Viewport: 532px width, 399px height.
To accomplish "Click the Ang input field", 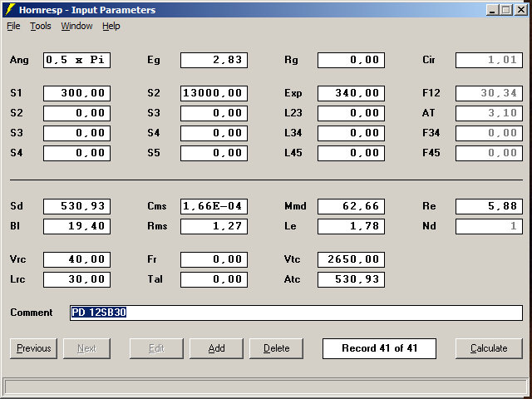I will pyautogui.click(x=76, y=60).
